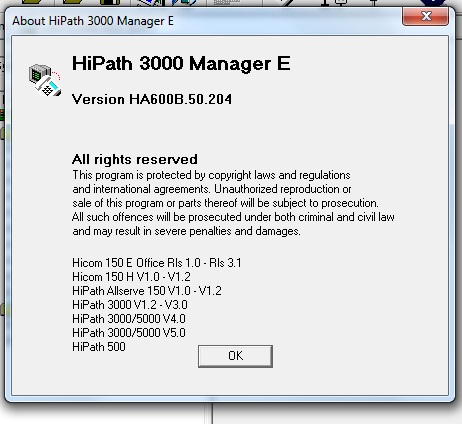The height and width of the screenshot is (424, 462).
Task: Click the floppy disk save toolbar icon
Action: pos(110,2)
